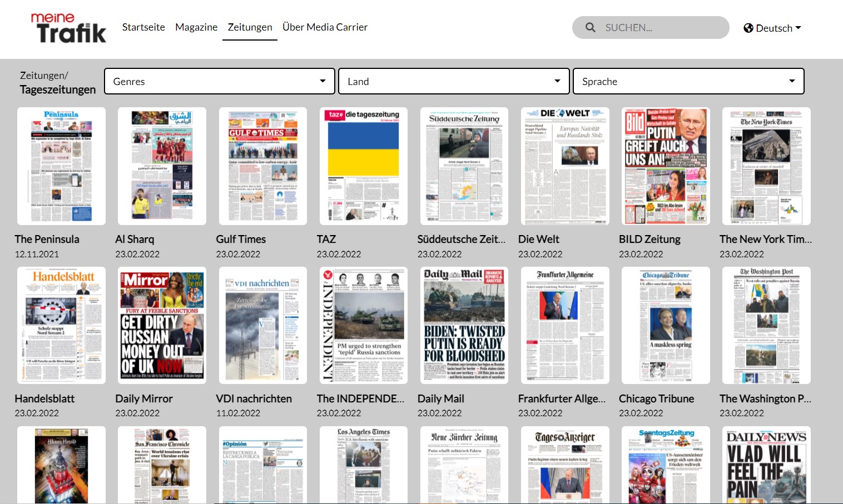Open the BILD Zeitung cover thumbnail

666,166
